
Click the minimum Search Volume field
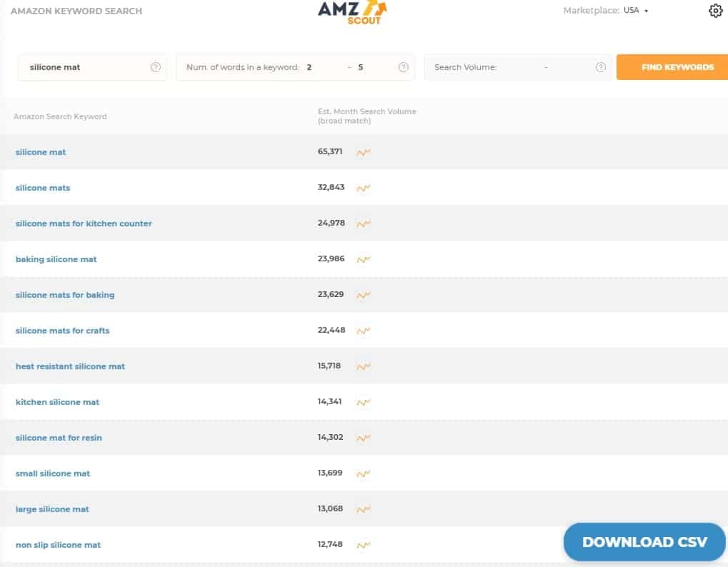pyautogui.click(x=520, y=67)
